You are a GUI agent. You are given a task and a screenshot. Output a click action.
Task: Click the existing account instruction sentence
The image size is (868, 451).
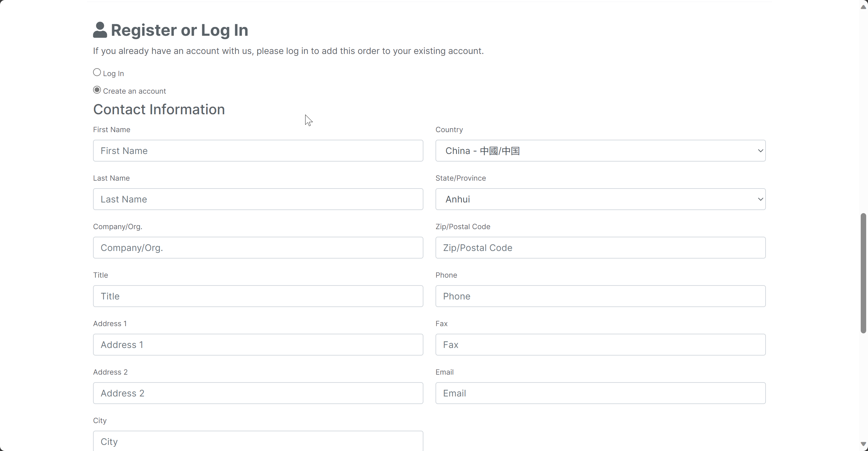(x=289, y=51)
